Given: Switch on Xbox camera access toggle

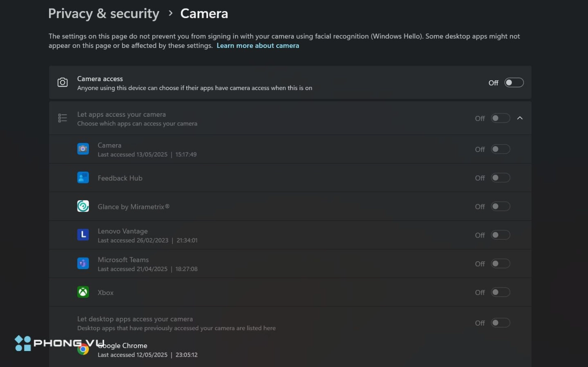Looking at the screenshot, I should tap(500, 292).
